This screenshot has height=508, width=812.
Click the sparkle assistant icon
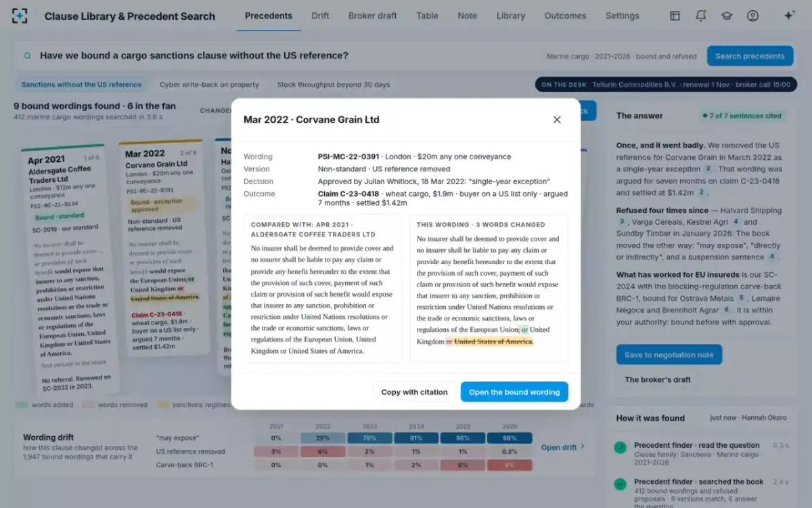[x=789, y=16]
